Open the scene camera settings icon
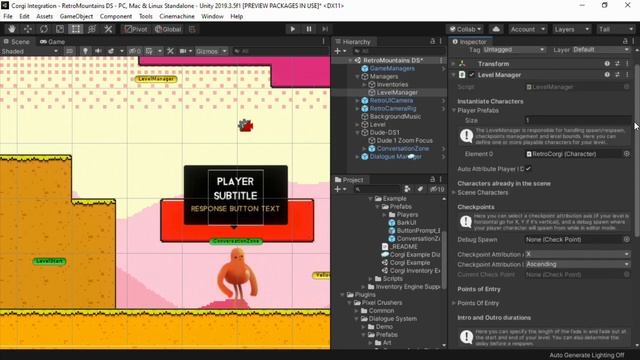The width and height of the screenshot is (640, 360). pos(183,51)
